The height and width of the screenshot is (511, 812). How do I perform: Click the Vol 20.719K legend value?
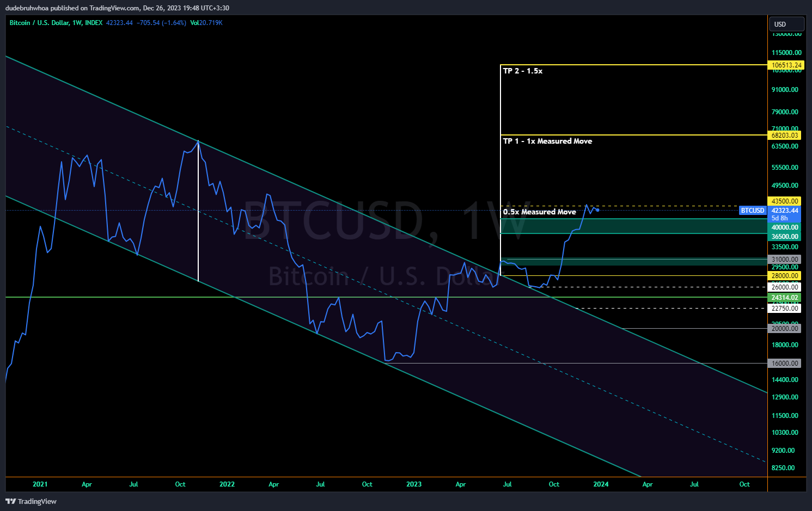(x=206, y=23)
